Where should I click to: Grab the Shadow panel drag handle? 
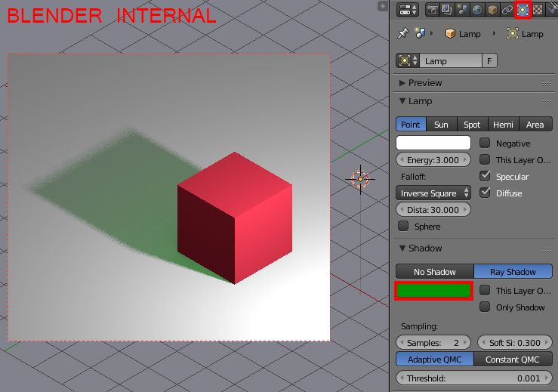coord(547,249)
